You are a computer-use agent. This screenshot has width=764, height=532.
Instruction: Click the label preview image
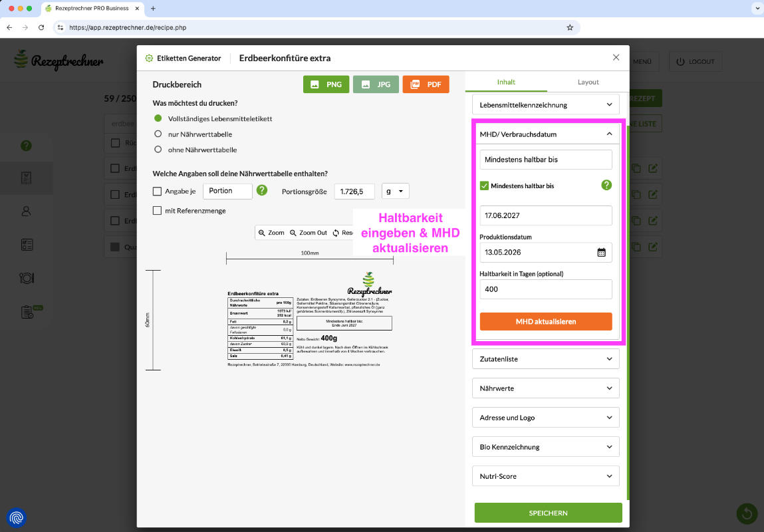(x=310, y=320)
